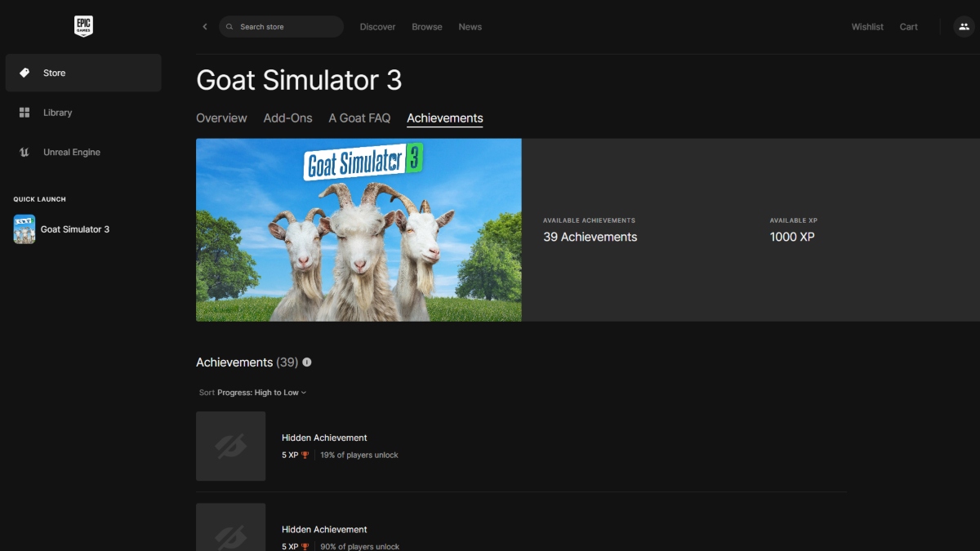Screen dimensions: 980x551
Task: Open the friends icon at top right
Action: point(964,27)
